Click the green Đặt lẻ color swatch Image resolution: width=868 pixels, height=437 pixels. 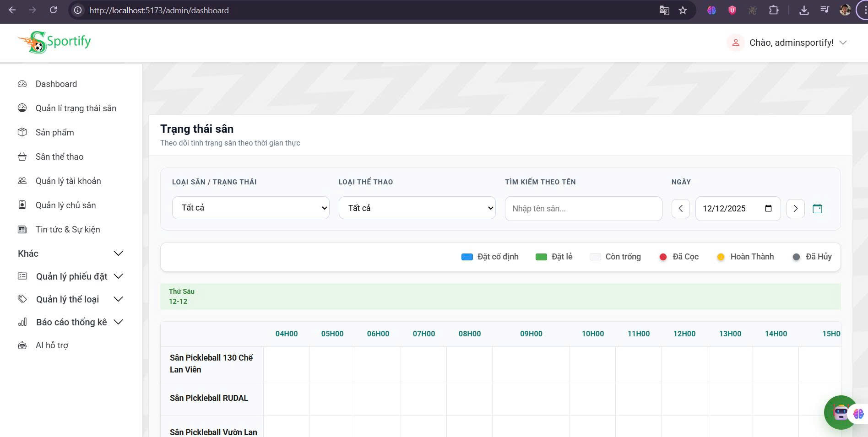point(542,257)
